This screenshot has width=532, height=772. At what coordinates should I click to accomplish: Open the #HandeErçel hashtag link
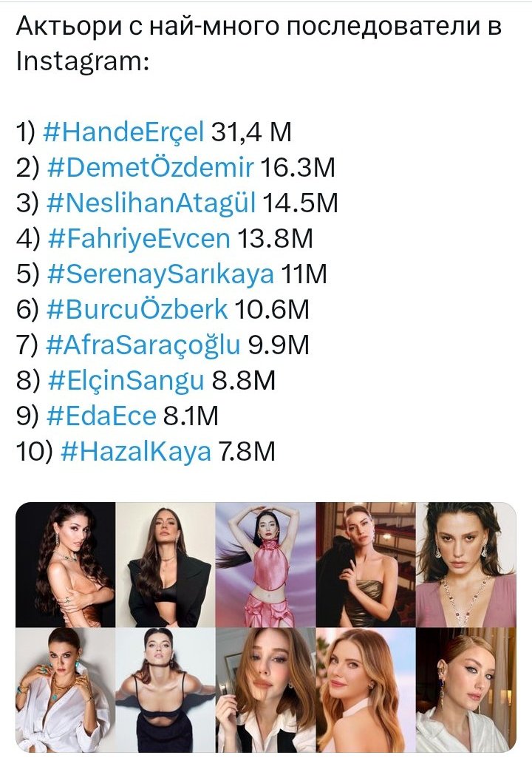(123, 133)
